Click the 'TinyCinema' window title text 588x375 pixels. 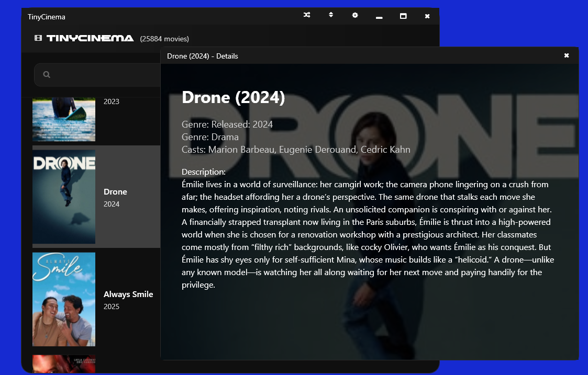coord(47,17)
